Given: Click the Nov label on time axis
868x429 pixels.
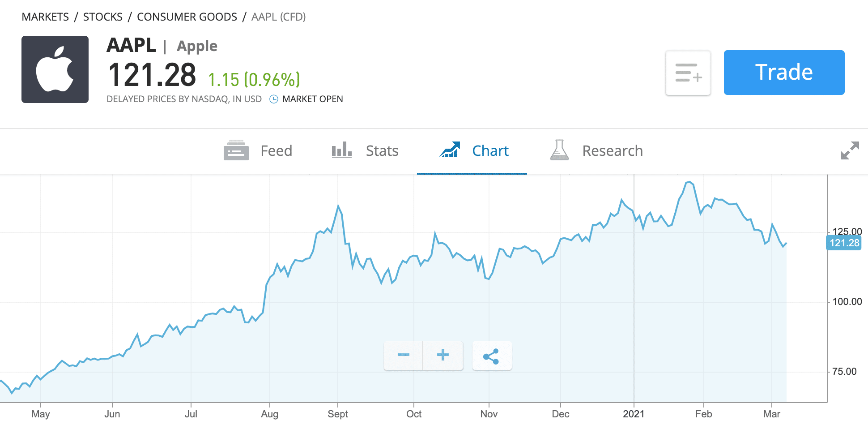Looking at the screenshot, I should pos(489,414).
